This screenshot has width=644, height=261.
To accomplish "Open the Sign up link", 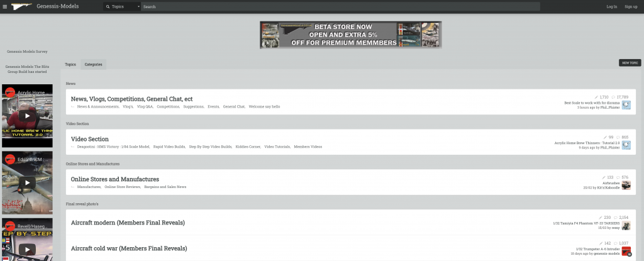I will click(x=631, y=6).
